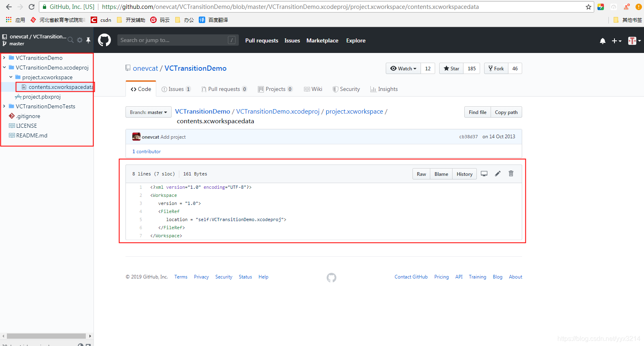644x346 pixels.
Task: Open the 百度翻译 bookmark
Action: click(213, 20)
